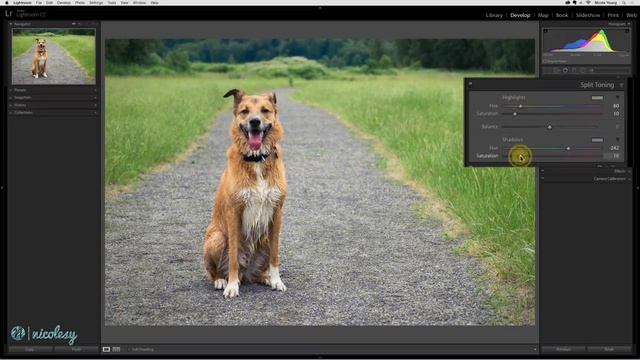
Task: Toggle highlight clipping indicator in histogram
Action: [627, 31]
